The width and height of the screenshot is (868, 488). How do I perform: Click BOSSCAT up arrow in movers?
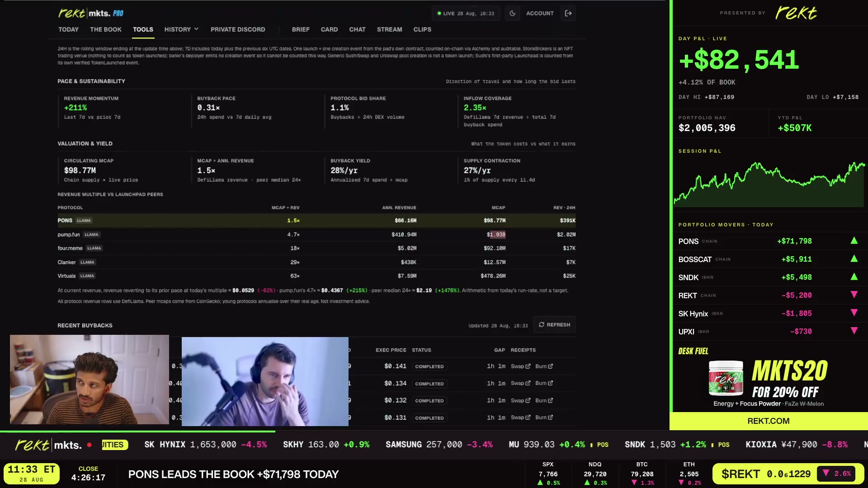point(854,259)
